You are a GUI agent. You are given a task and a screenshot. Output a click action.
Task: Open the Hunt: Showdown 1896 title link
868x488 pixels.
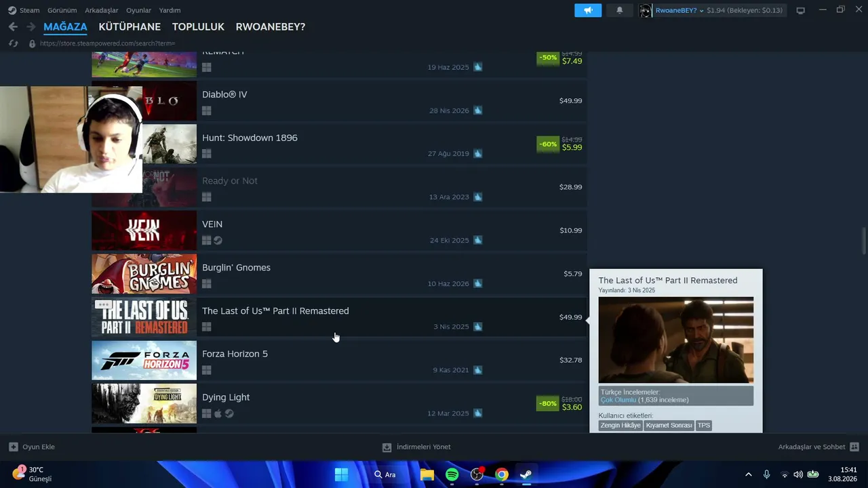pyautogui.click(x=250, y=138)
